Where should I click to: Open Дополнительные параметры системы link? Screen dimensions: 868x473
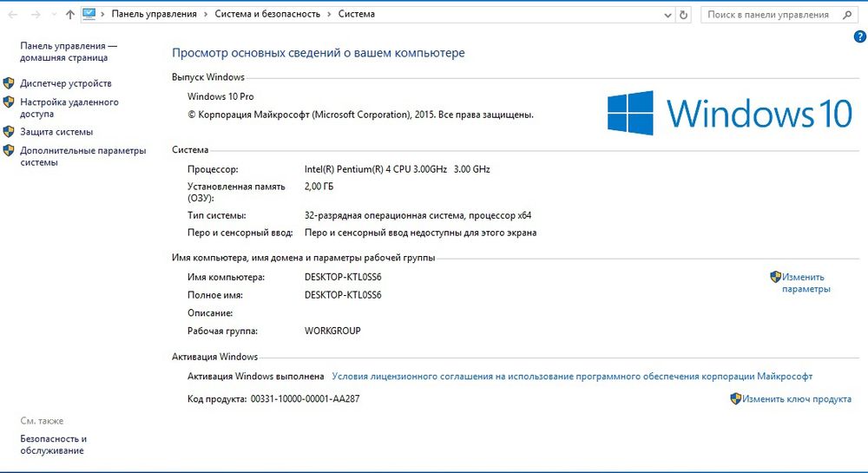(83, 156)
